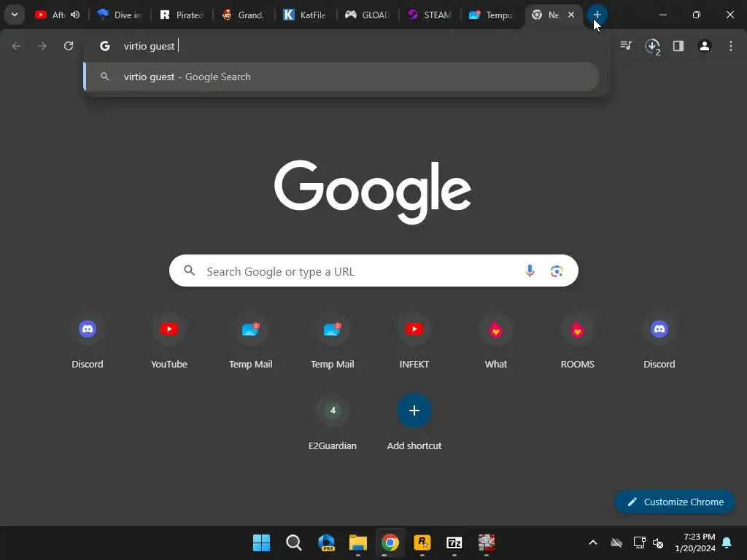Open the tab search dropdown arrow
The image size is (747, 560).
[x=15, y=15]
